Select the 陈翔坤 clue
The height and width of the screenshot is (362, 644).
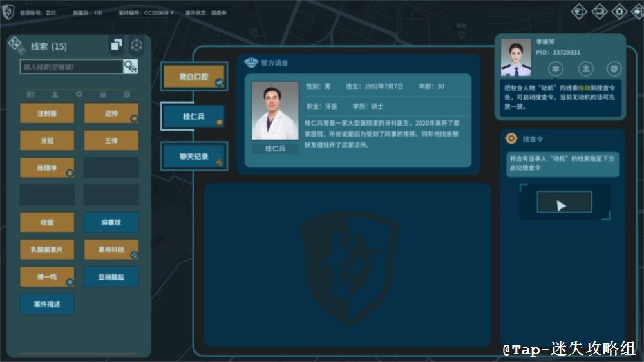coord(47,167)
